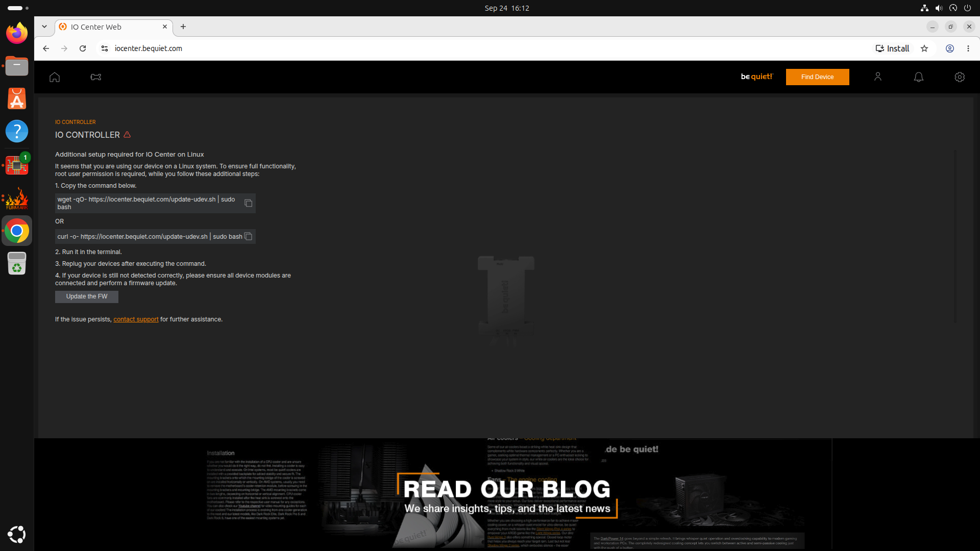Open the IO Center home icon
Image resolution: width=980 pixels, height=551 pixels.
[55, 77]
